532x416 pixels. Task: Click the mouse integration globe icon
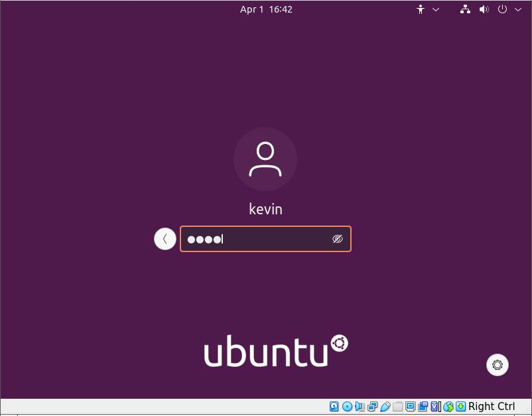[x=448, y=407]
